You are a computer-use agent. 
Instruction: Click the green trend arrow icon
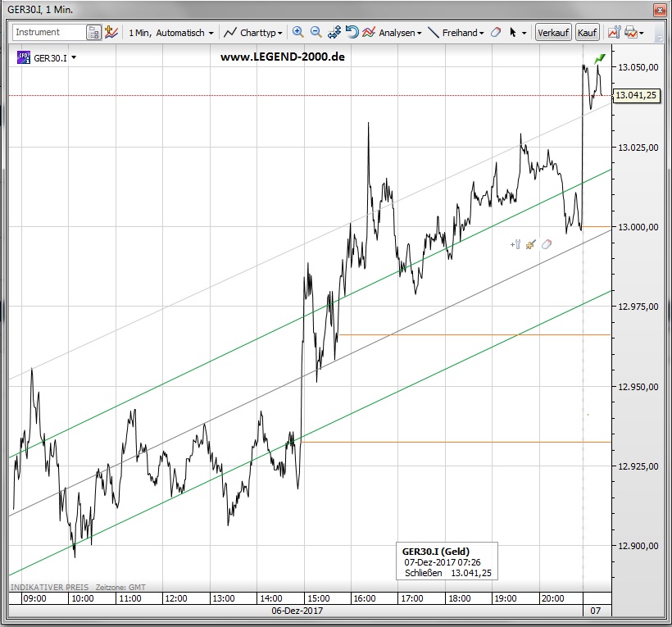[x=600, y=59]
